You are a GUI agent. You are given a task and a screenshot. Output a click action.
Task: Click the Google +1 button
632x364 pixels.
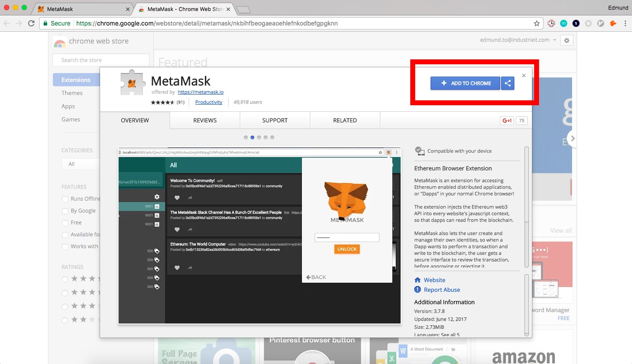(x=507, y=121)
